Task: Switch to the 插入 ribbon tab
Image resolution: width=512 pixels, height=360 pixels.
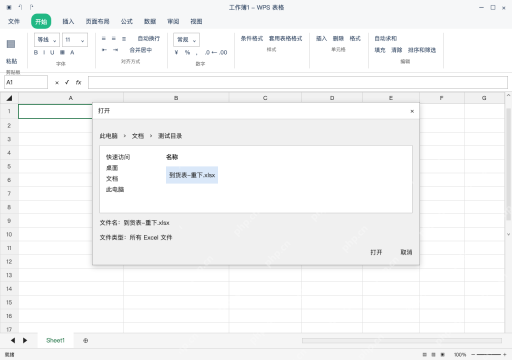Action: (x=68, y=21)
